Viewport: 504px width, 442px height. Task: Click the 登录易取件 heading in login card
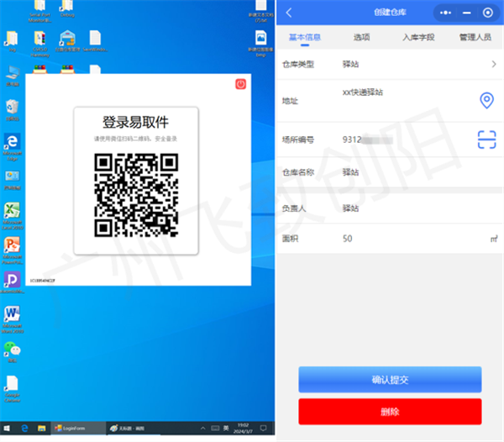click(135, 122)
